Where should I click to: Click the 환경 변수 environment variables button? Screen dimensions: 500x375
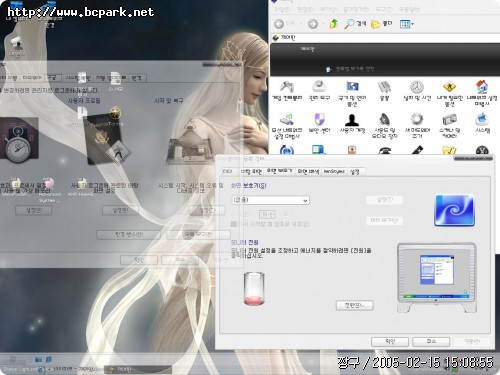128,234
